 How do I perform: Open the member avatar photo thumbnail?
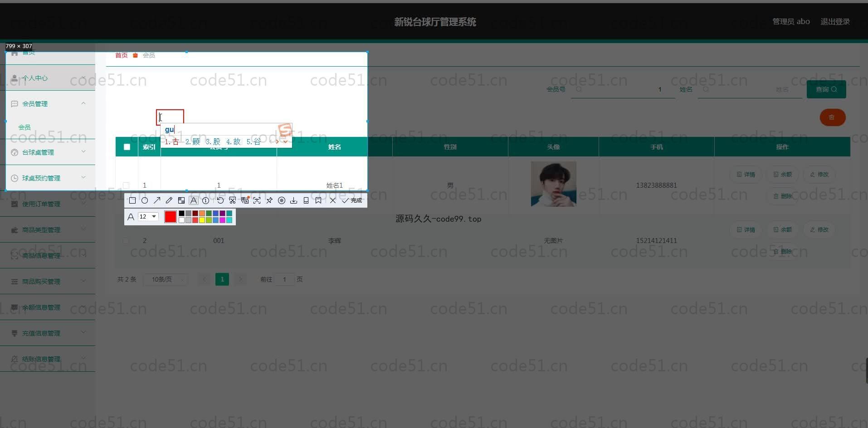coord(553,184)
